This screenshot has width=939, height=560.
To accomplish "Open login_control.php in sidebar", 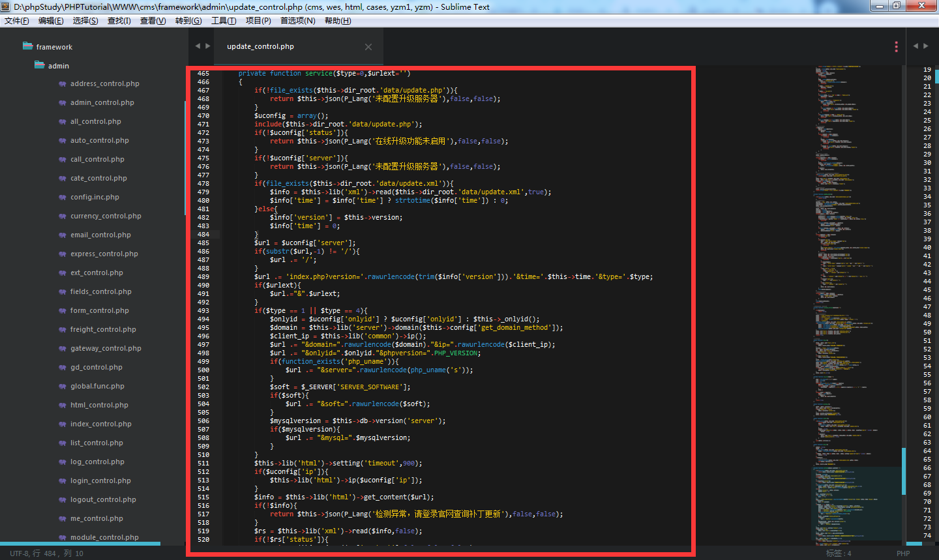I will [100, 480].
